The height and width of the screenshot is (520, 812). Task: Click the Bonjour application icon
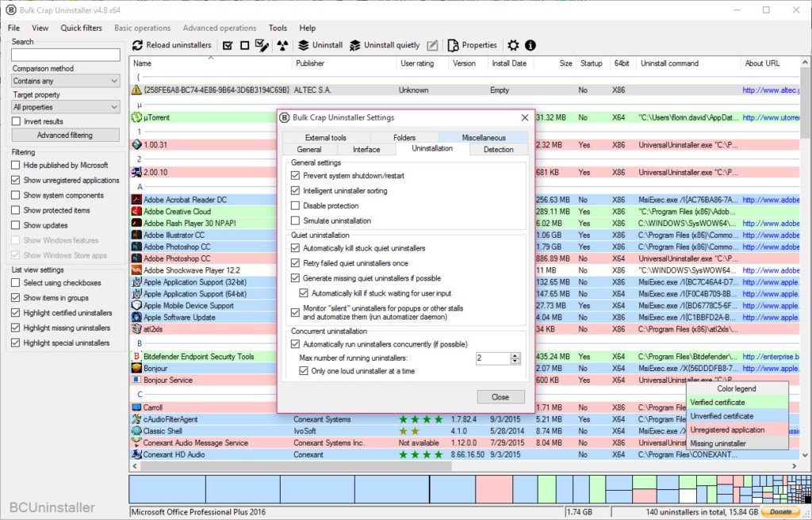click(136, 369)
